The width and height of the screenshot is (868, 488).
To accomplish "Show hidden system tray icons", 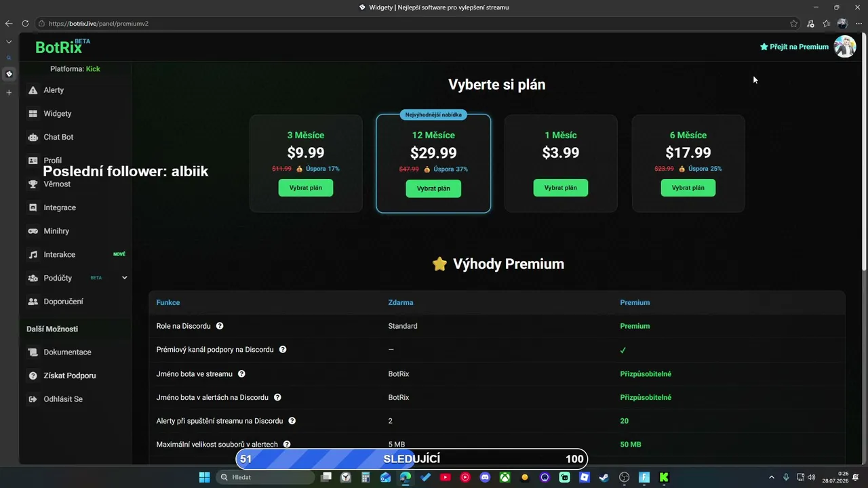I will tap(771, 477).
